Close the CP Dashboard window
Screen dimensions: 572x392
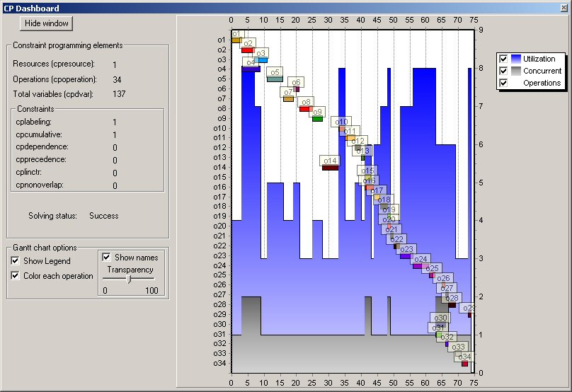point(564,8)
